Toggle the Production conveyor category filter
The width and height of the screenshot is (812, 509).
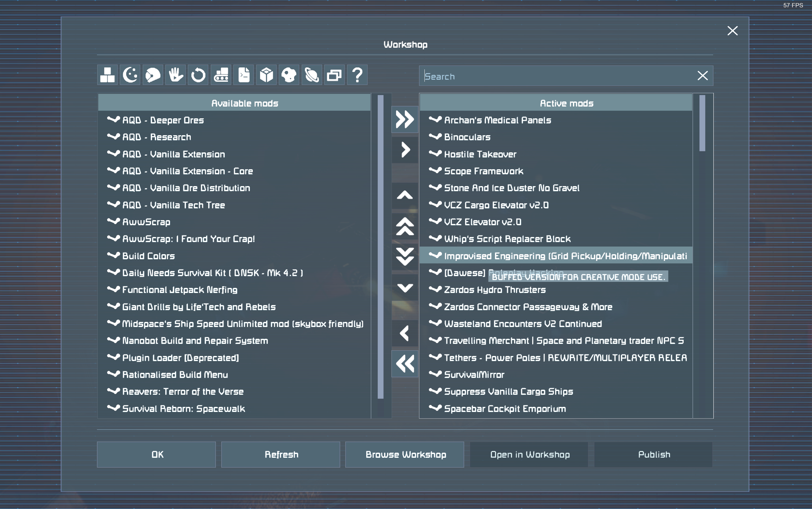point(221,75)
